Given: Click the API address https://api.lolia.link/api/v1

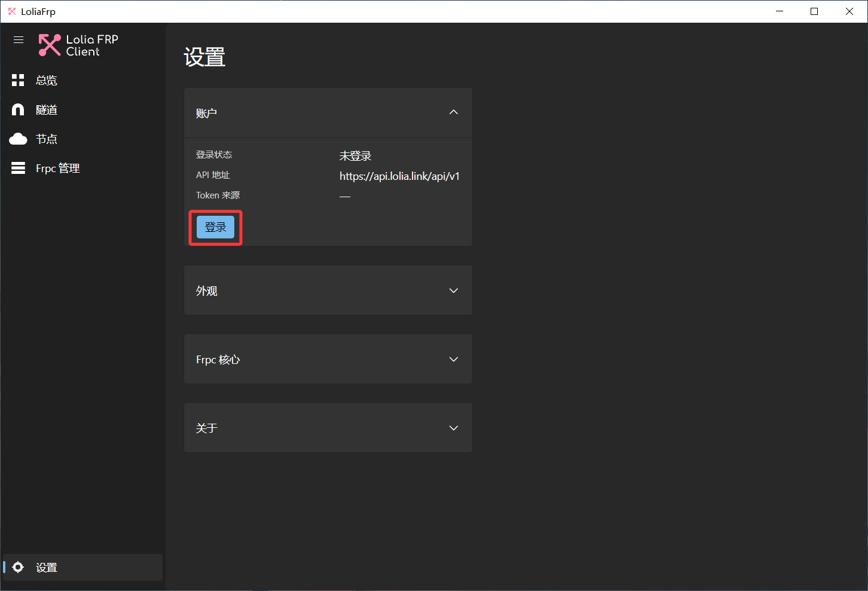Looking at the screenshot, I should [x=399, y=176].
